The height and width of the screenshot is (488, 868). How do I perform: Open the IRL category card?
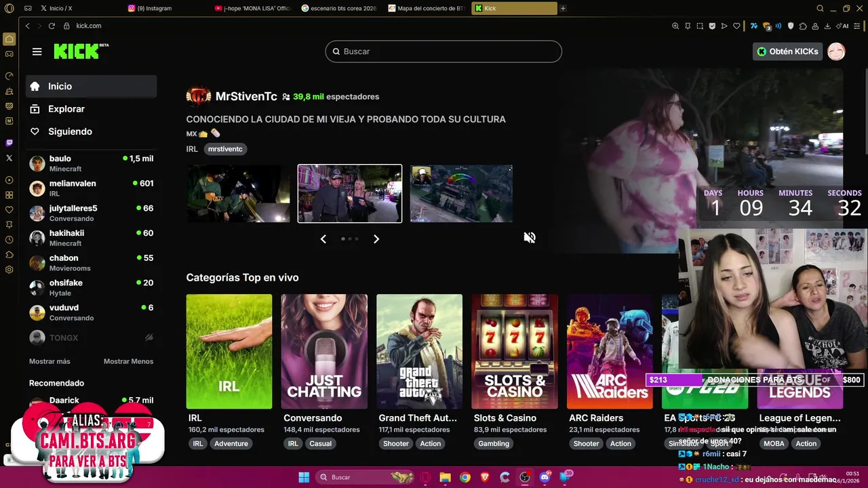[x=229, y=351]
